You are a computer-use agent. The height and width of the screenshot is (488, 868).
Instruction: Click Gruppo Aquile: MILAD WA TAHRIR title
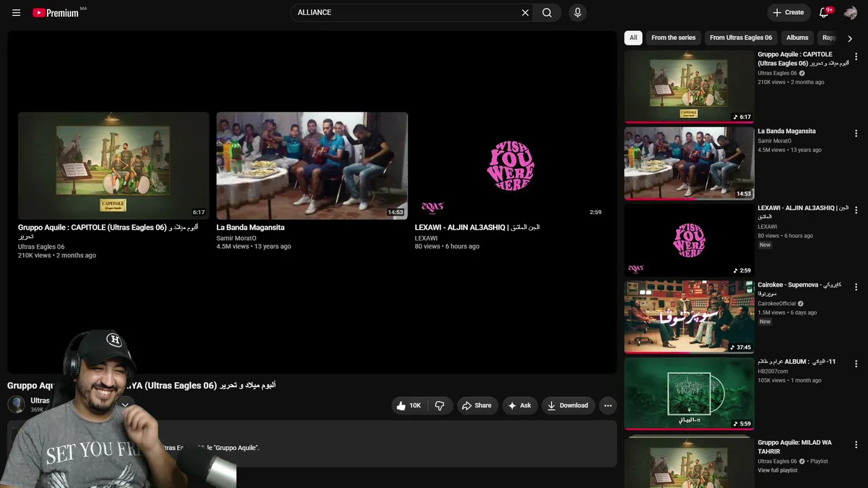point(795,447)
